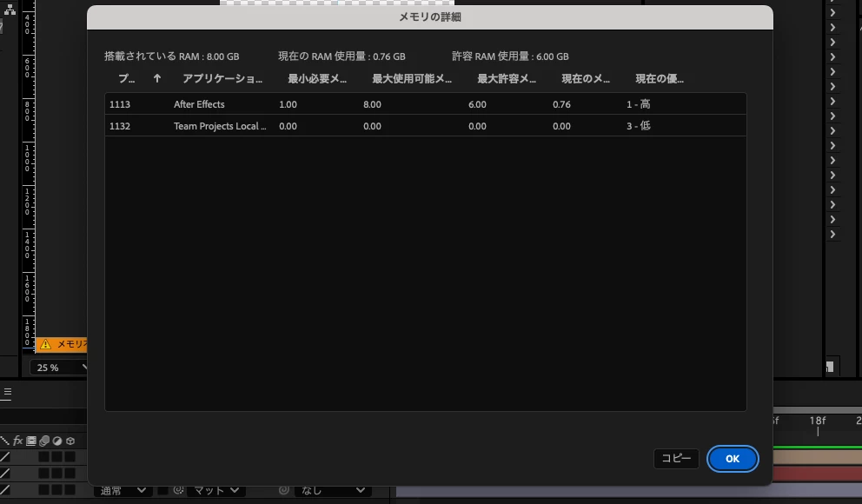This screenshot has width=862, height=504.
Task: Toggle quality switch on tan-bar layer row
Action: (x=5, y=457)
